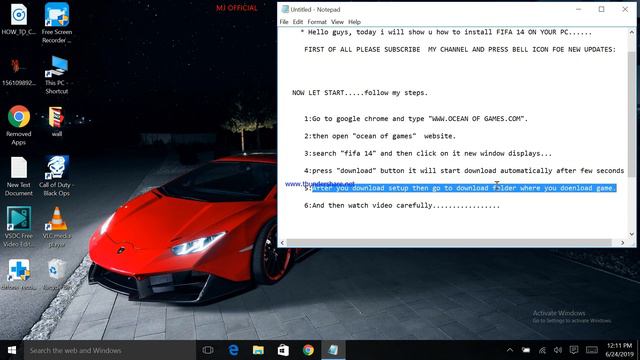Open Notepad Help menu

click(x=354, y=22)
